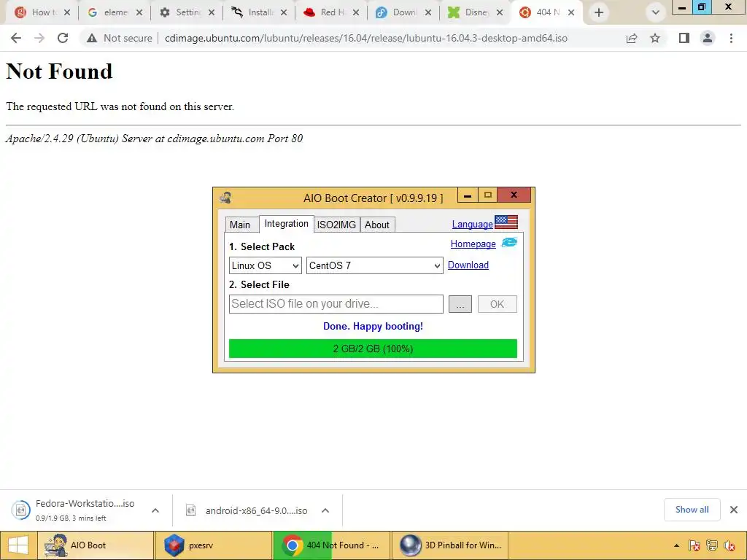Expand the Linux OS pack dropdown

(x=266, y=265)
